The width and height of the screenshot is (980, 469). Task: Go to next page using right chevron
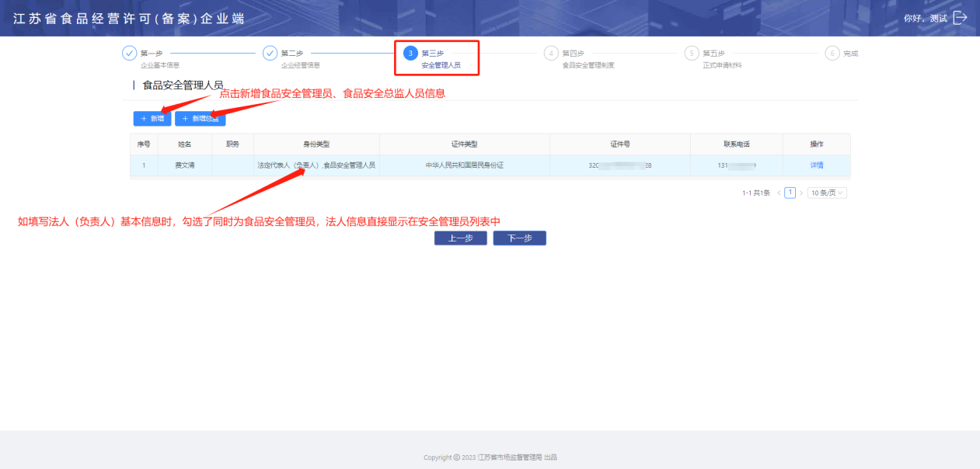[801, 193]
